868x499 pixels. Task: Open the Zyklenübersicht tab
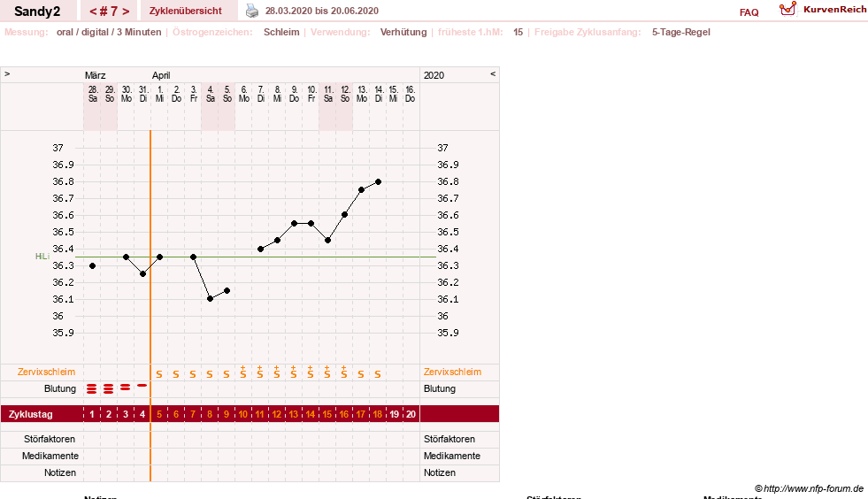[x=186, y=11]
